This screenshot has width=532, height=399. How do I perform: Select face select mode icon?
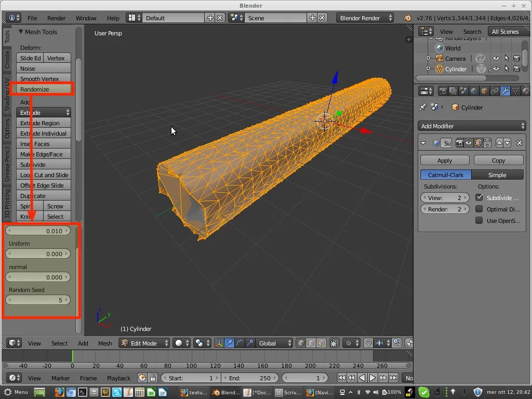click(321, 343)
